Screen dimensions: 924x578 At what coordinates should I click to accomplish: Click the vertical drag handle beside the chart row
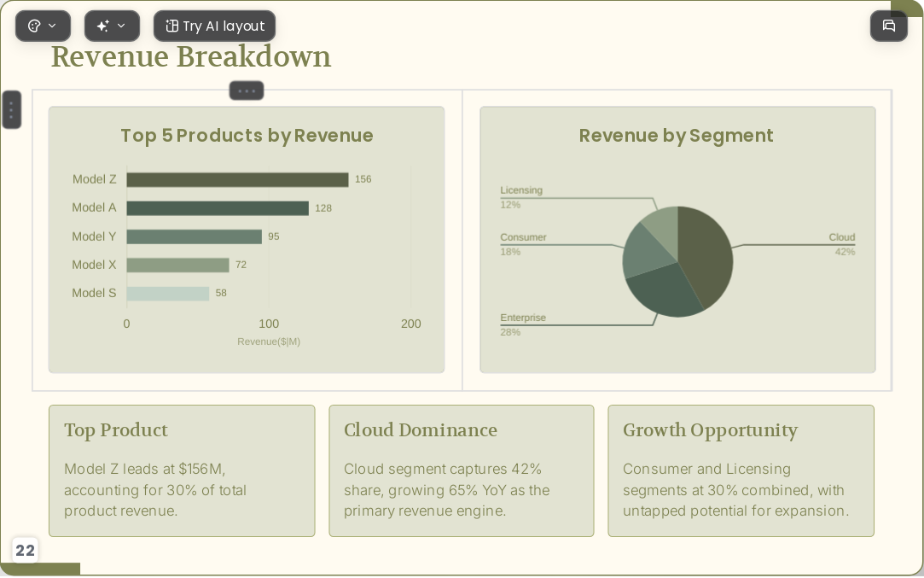[x=12, y=109]
